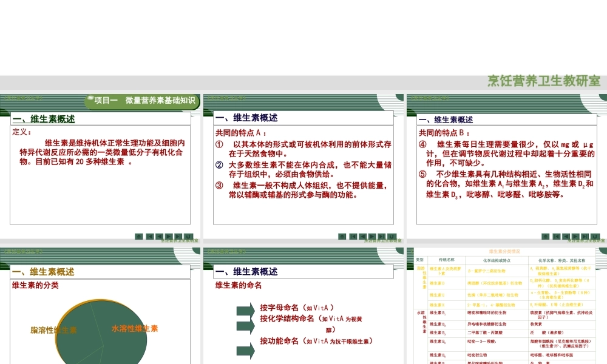This screenshot has height=364, width=607.
Task: Click the exit icon at the end of navigation strip
Action: pos(188,235)
